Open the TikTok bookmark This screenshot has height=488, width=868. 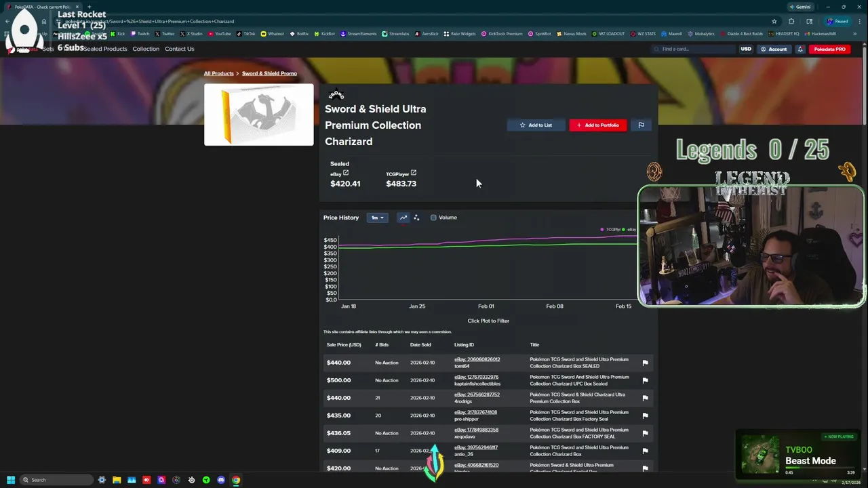click(x=245, y=34)
